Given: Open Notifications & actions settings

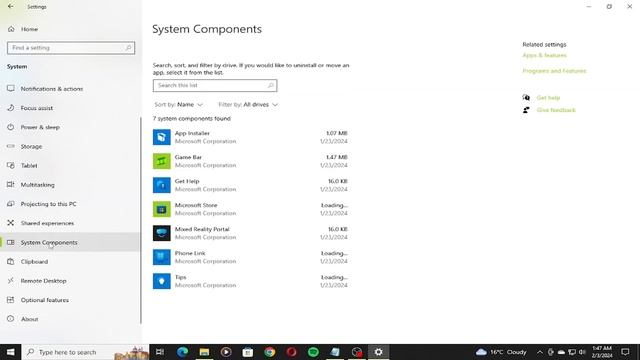Looking at the screenshot, I should point(51,89).
